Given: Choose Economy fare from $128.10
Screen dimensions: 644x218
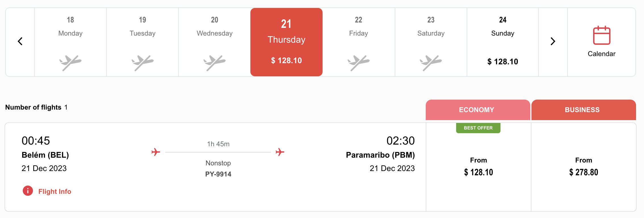Looking at the screenshot, I should tap(479, 167).
